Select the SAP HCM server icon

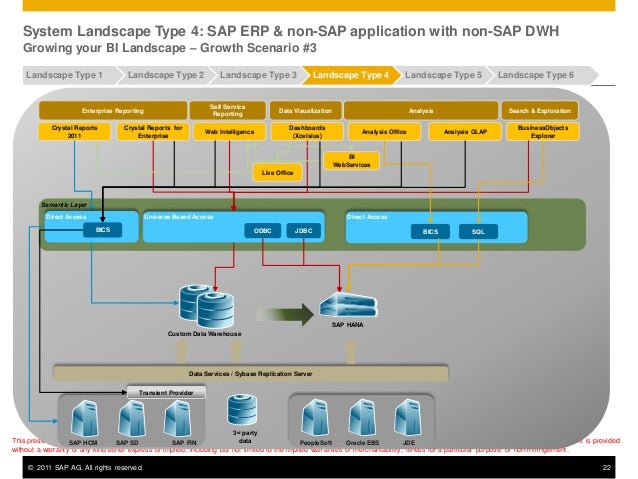(84, 418)
